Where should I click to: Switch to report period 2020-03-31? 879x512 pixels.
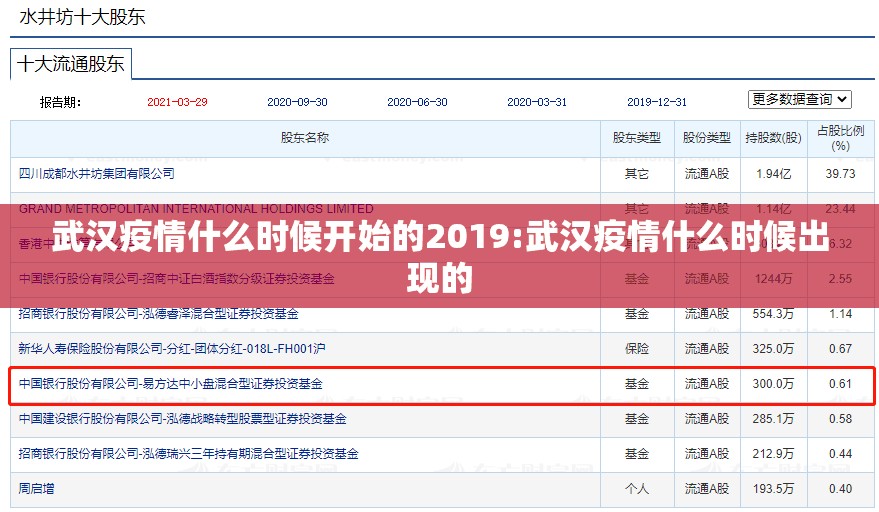537,102
